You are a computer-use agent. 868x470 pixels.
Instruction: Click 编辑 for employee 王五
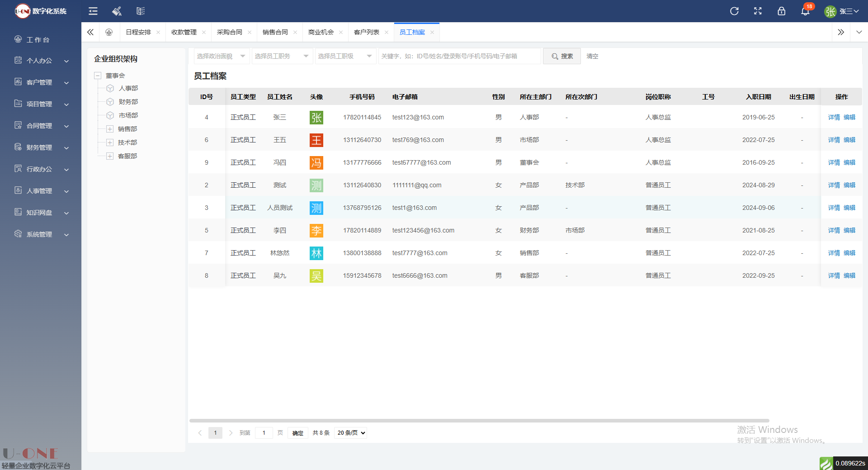[x=849, y=140]
